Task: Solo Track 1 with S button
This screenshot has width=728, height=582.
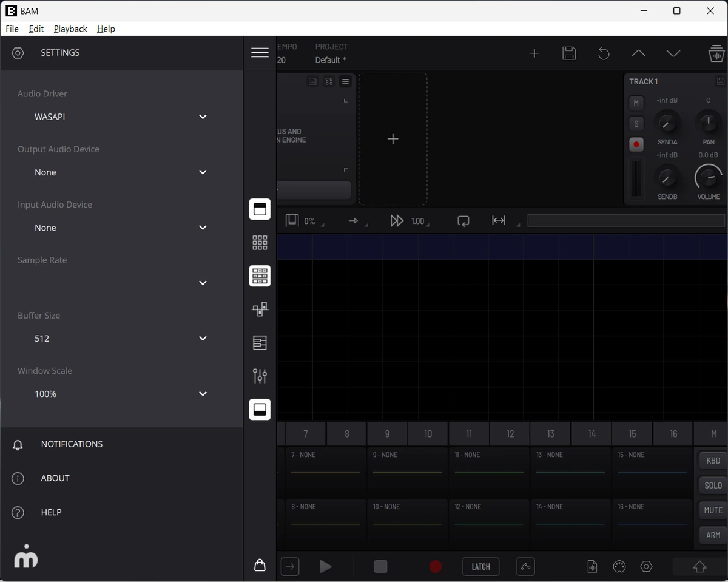Action: [x=636, y=124]
